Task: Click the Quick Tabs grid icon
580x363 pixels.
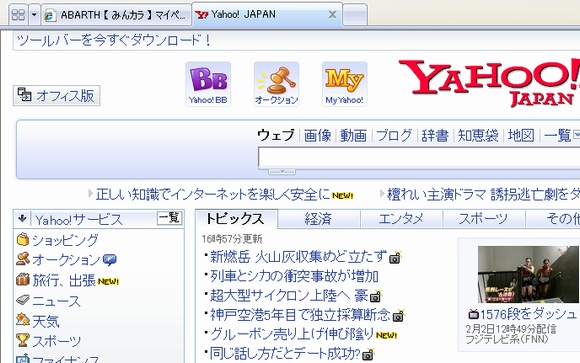Action: pos(18,15)
